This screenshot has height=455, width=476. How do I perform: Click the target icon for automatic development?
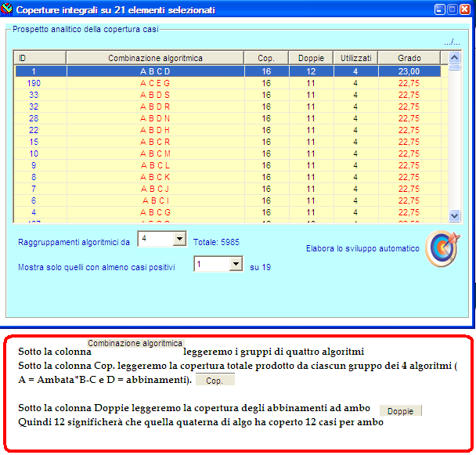(443, 248)
